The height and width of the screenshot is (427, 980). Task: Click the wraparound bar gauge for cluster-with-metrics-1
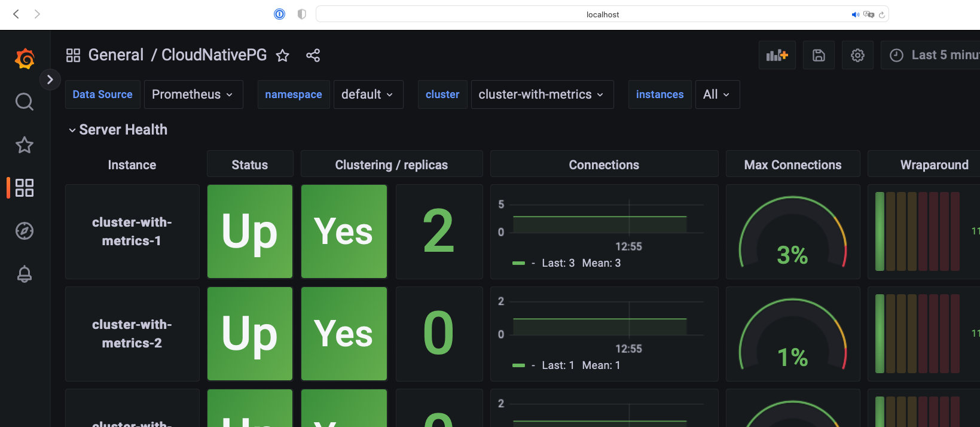[x=924, y=231]
